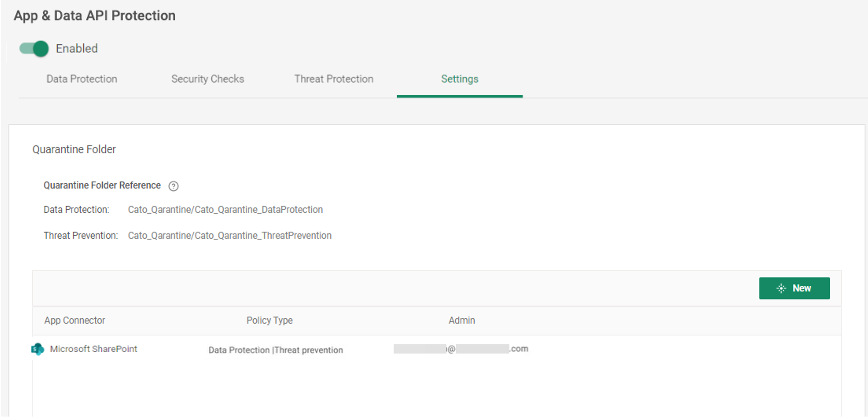Click the Quarantine Folder heading

point(74,149)
